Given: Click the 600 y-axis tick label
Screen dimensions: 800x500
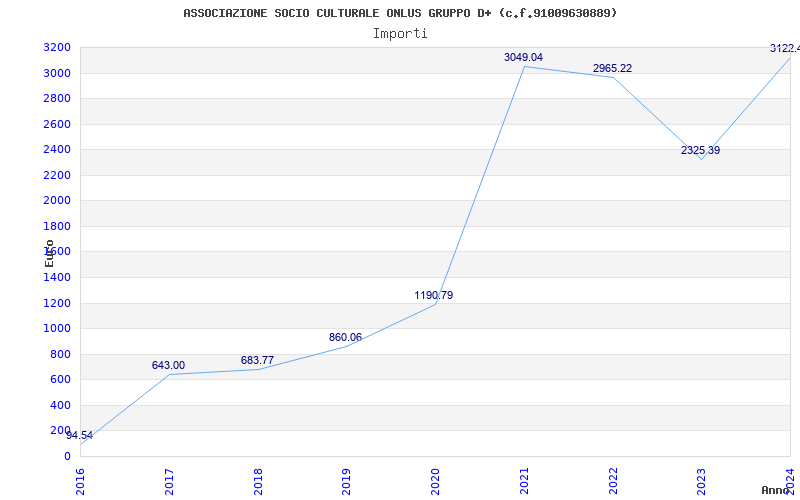Looking at the screenshot, I should pyautogui.click(x=61, y=380).
